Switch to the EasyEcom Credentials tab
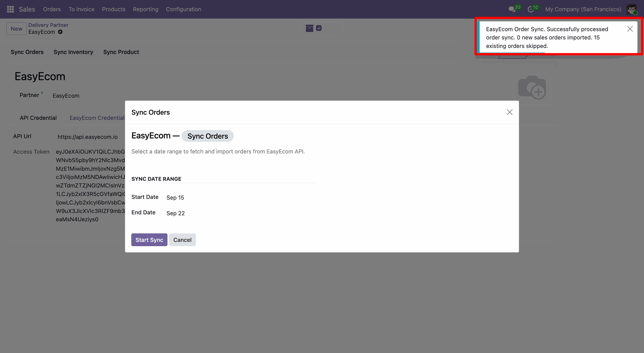 tap(97, 118)
